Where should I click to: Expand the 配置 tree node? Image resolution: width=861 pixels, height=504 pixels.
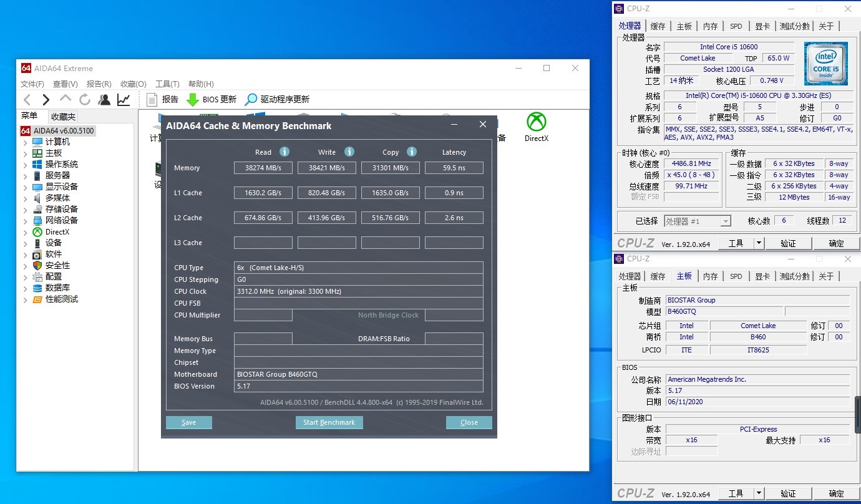coord(26,277)
